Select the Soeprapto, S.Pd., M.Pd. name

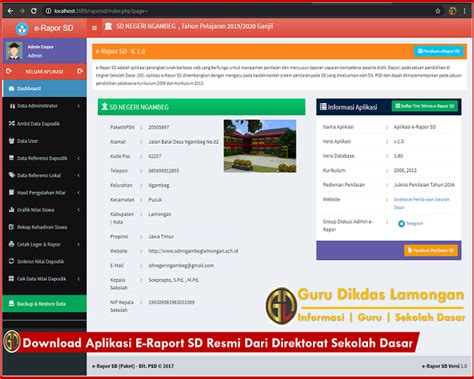point(174,280)
